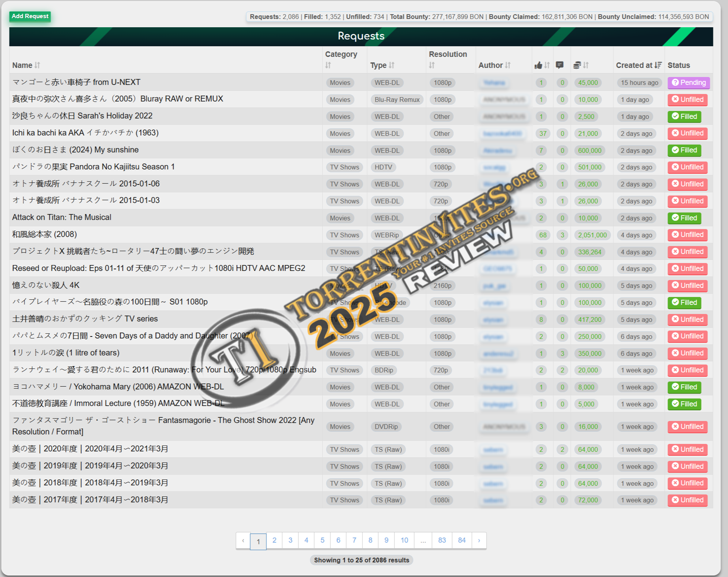Open pagination page 83
Screen dimensions: 728x577
click(x=442, y=540)
